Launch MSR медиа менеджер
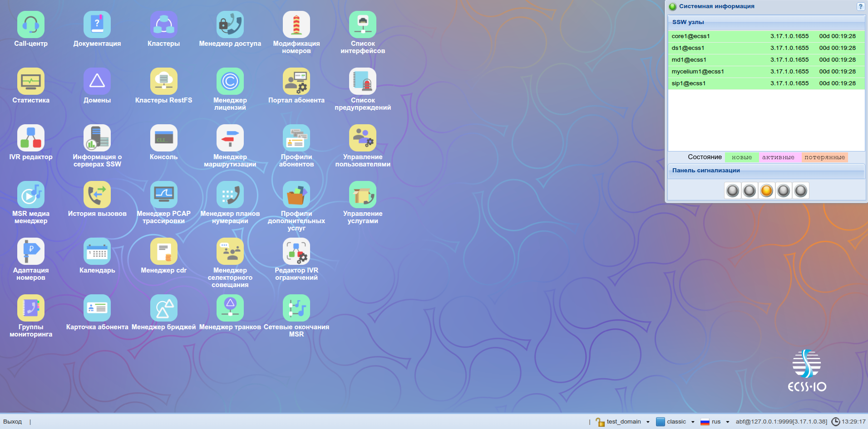Viewport: 868px width, 429px height. tap(31, 195)
